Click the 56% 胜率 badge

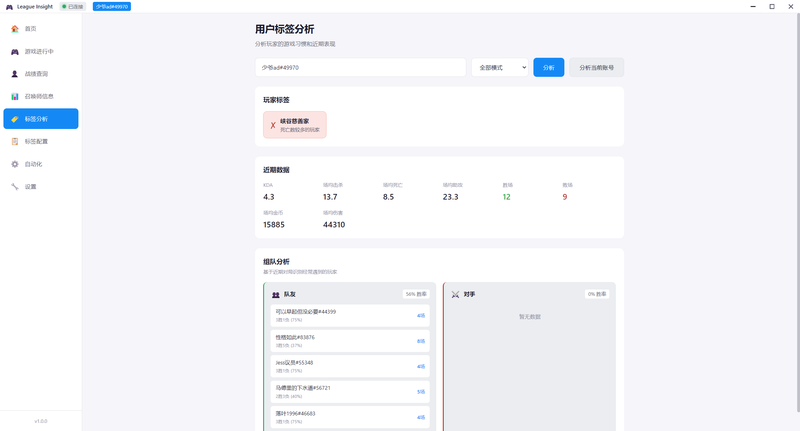416,294
